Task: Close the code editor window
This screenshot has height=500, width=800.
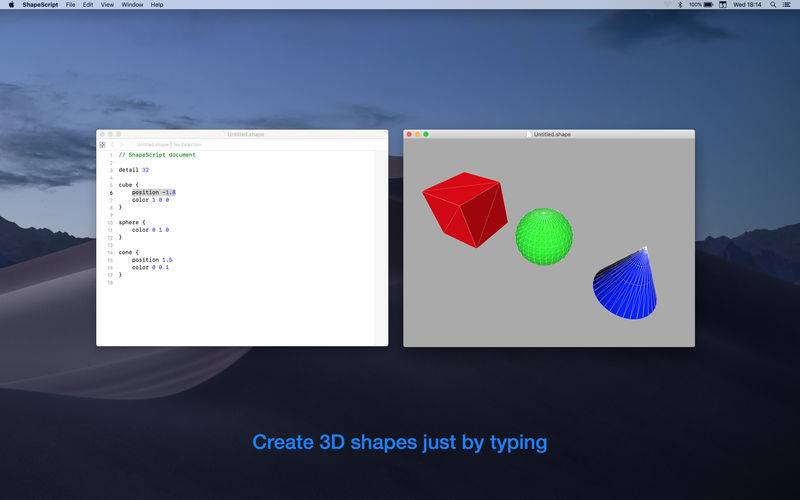Action: (x=102, y=134)
